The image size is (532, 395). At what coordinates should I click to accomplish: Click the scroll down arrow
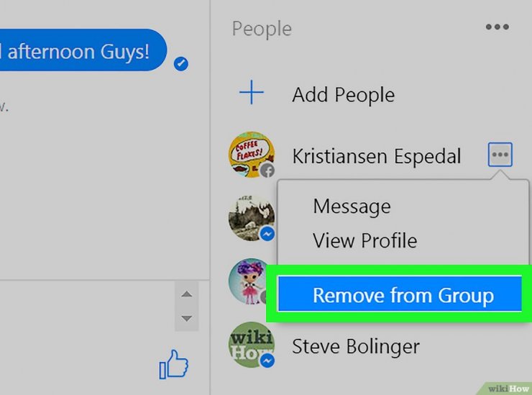(187, 318)
